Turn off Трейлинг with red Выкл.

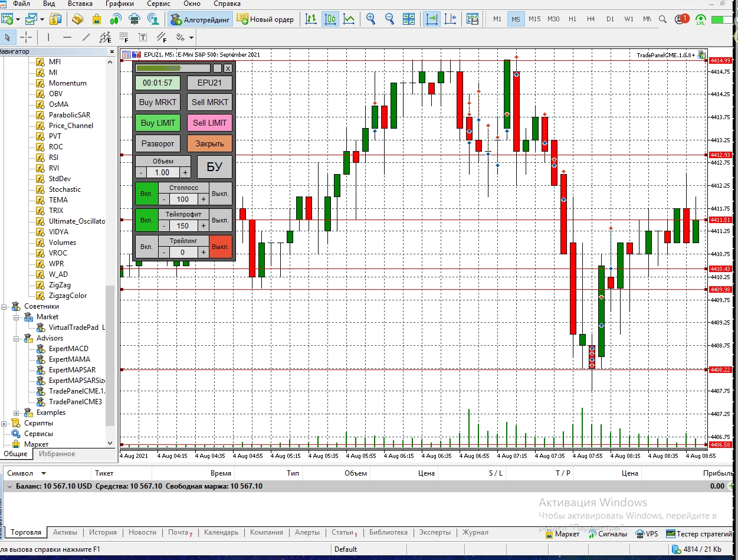(x=221, y=247)
